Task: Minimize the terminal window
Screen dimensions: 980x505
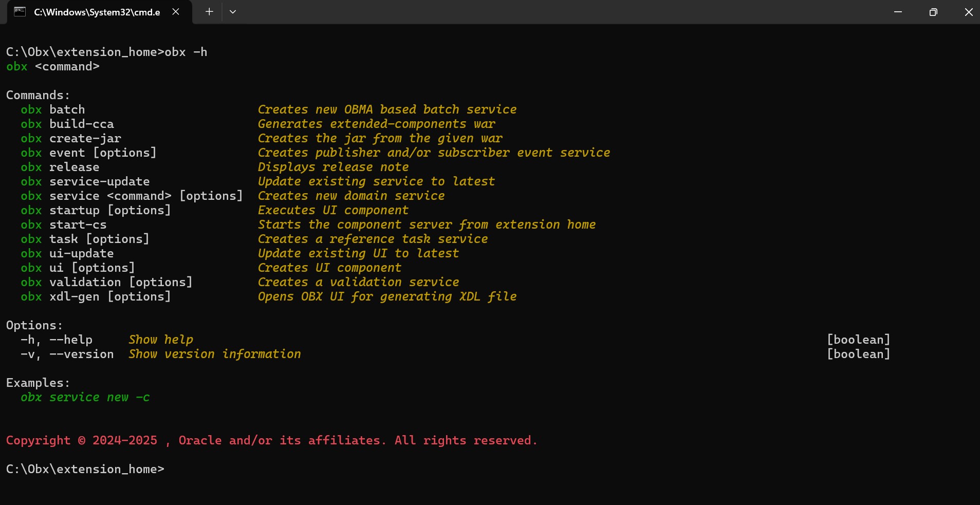Action: click(898, 12)
